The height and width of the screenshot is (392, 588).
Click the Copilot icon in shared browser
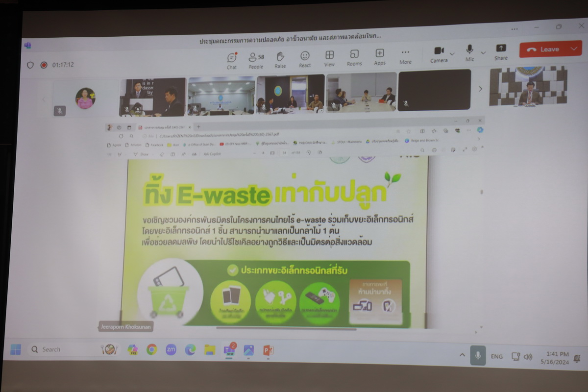[481, 129]
